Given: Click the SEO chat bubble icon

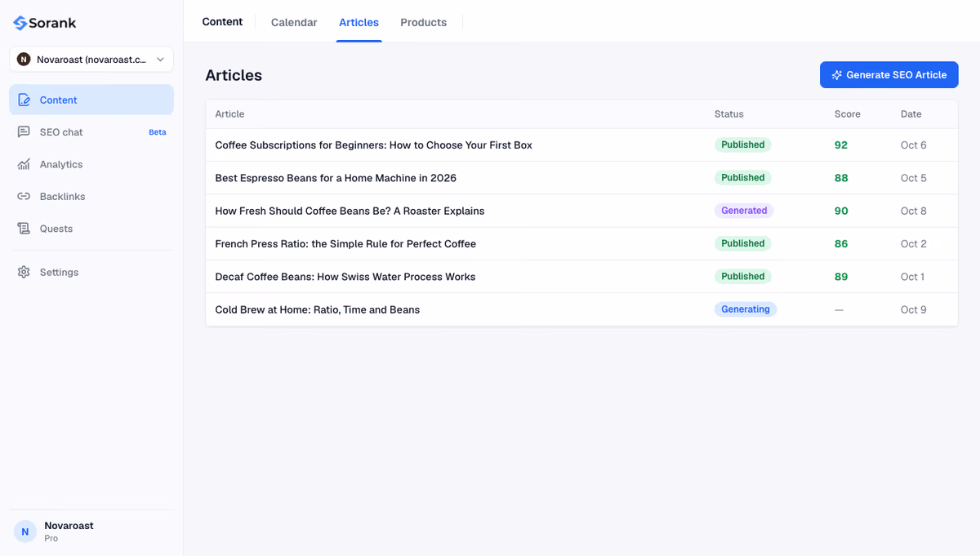Looking at the screenshot, I should tap(24, 132).
